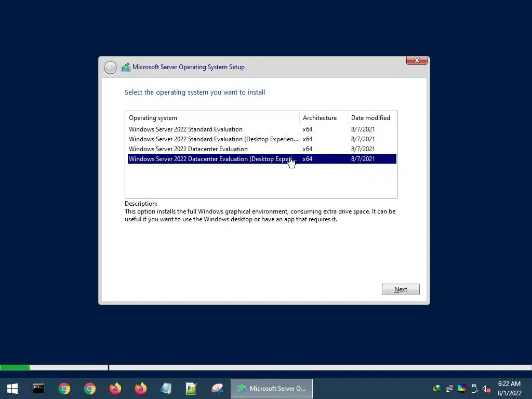Image resolution: width=532 pixels, height=399 pixels.
Task: Click the globe tray icon
Action: (436, 389)
